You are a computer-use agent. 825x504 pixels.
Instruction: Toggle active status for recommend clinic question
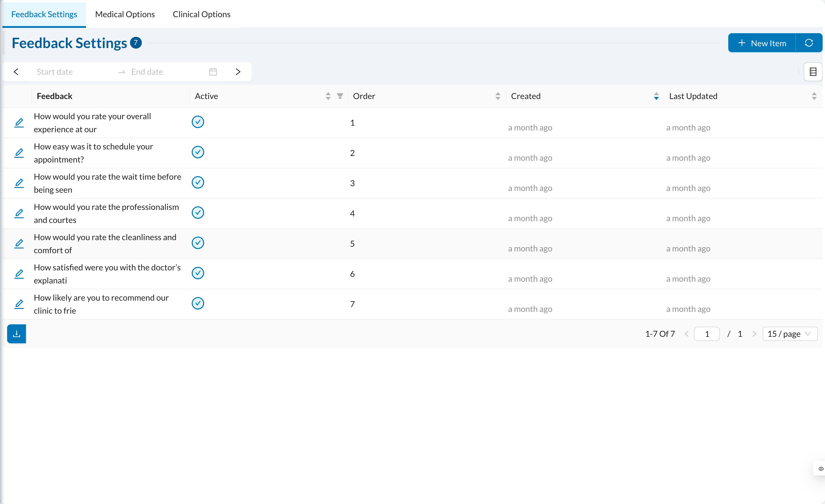(x=198, y=303)
